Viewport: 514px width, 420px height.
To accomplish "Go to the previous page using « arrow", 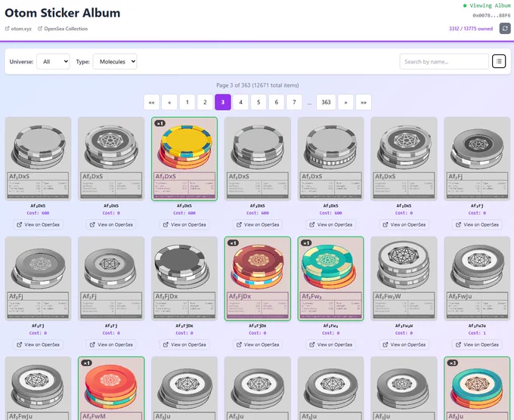I will pos(169,102).
